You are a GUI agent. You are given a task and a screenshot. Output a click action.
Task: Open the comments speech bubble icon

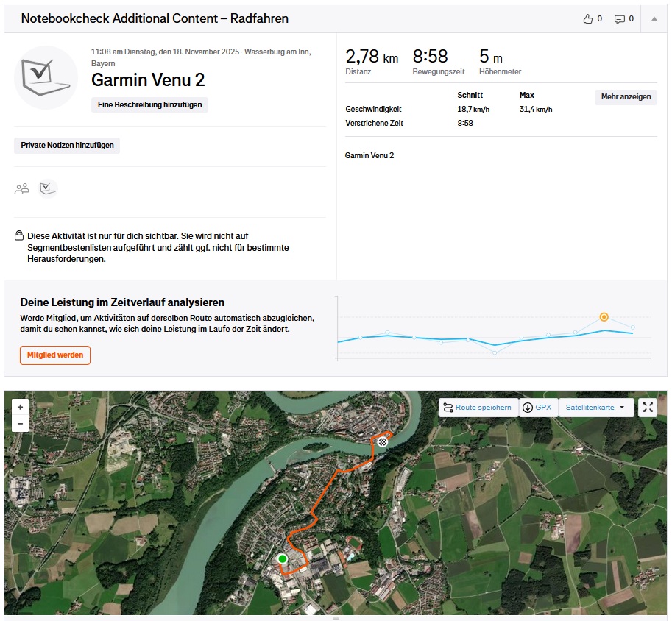coord(620,19)
